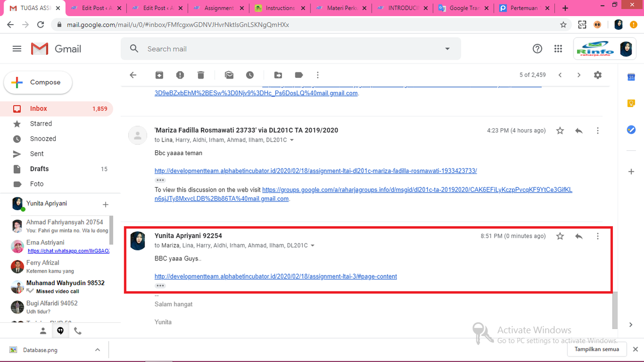Viewport: 644px width, 362px height.
Task: Delete the conversation with trash icon
Action: pyautogui.click(x=201, y=75)
